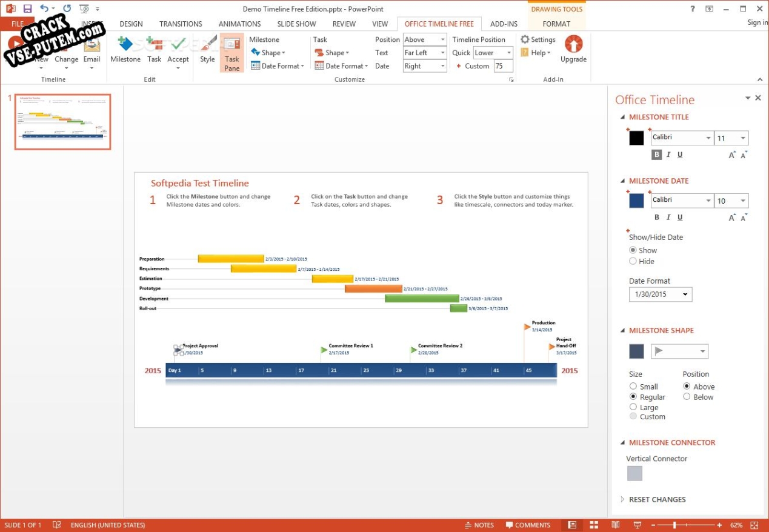Switch to the TRANSITIONS tab
769x532 pixels.
(x=181, y=24)
